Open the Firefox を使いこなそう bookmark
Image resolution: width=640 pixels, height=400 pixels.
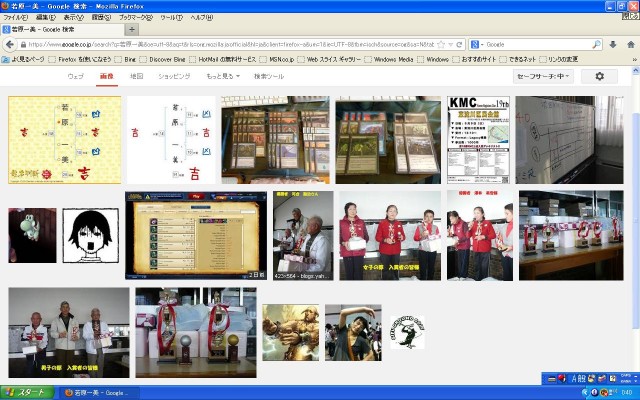tap(80, 60)
